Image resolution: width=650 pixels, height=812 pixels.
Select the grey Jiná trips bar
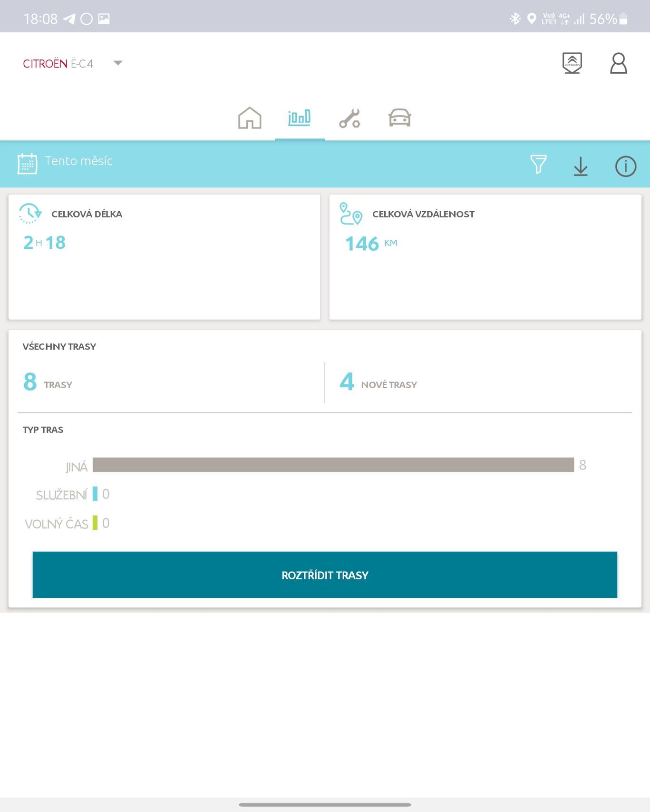coord(333,465)
